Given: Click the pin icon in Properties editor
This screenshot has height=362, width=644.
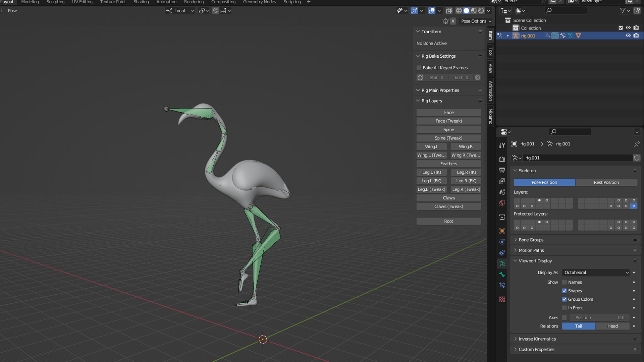Looking at the screenshot, I should 637,144.
